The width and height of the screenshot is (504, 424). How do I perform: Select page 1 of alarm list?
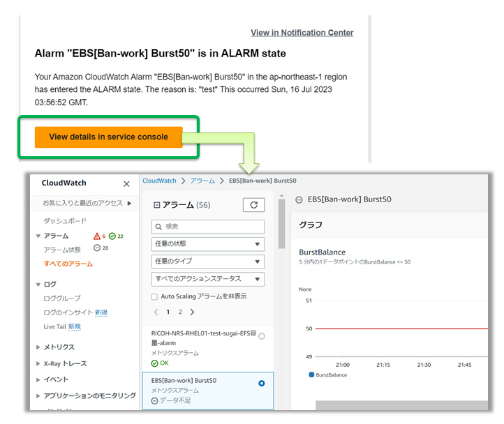(168, 312)
